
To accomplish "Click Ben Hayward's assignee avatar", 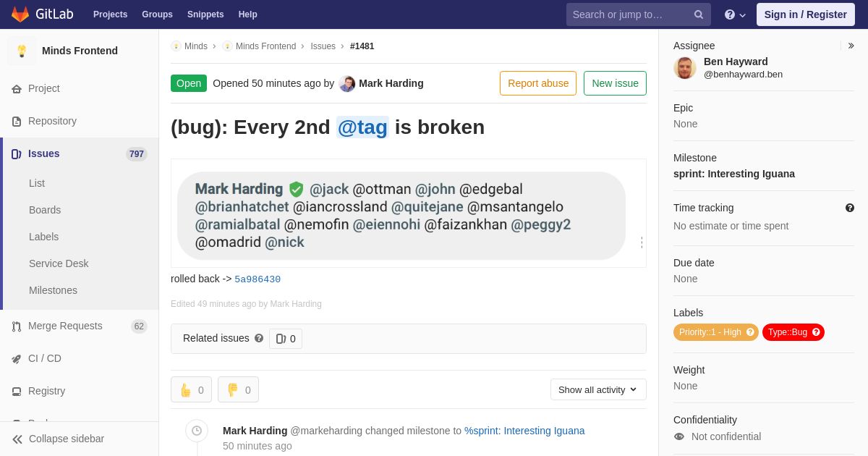I will tap(685, 68).
